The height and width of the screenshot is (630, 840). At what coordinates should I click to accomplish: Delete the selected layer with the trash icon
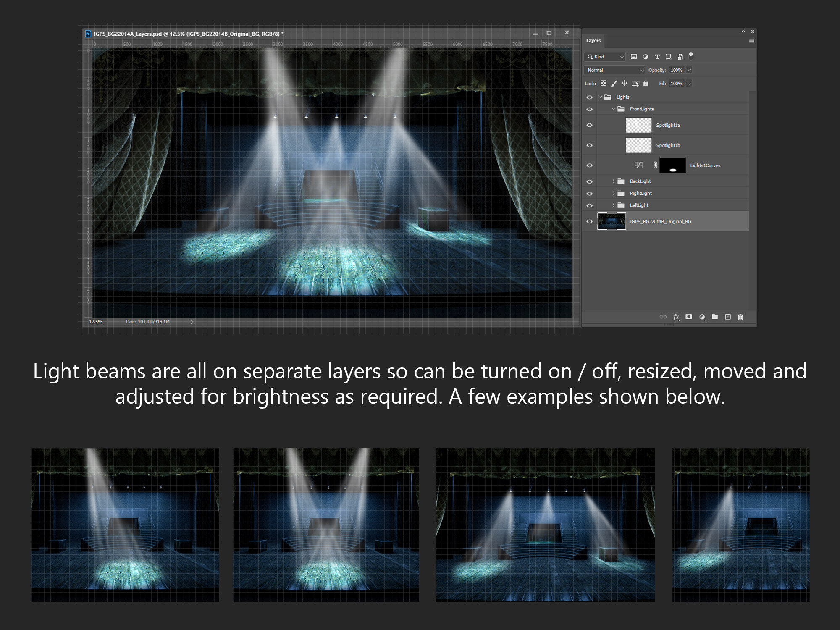pyautogui.click(x=740, y=317)
